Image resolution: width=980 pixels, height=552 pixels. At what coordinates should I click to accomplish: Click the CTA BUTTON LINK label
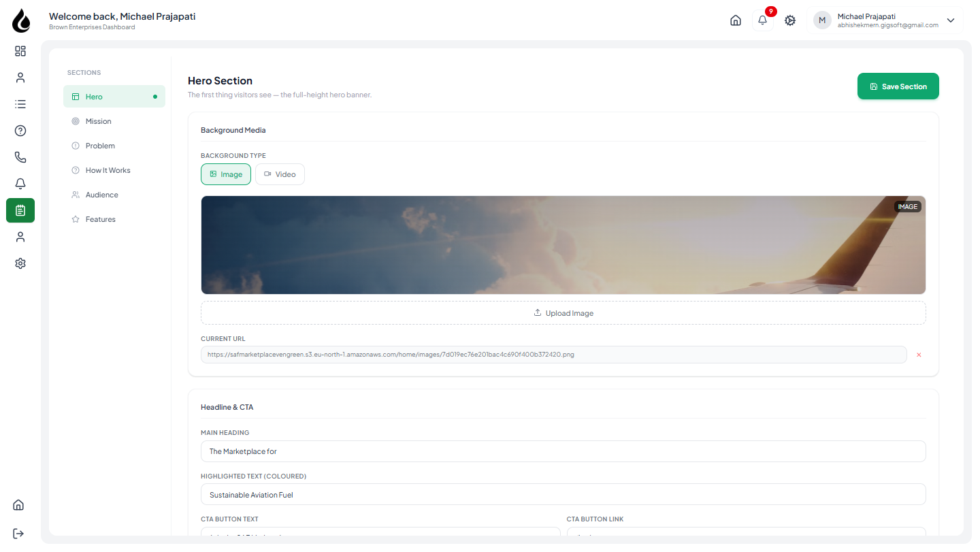595,519
